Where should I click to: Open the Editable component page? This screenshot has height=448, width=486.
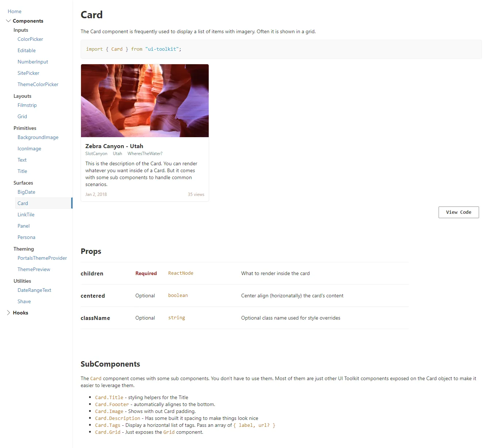point(27,50)
